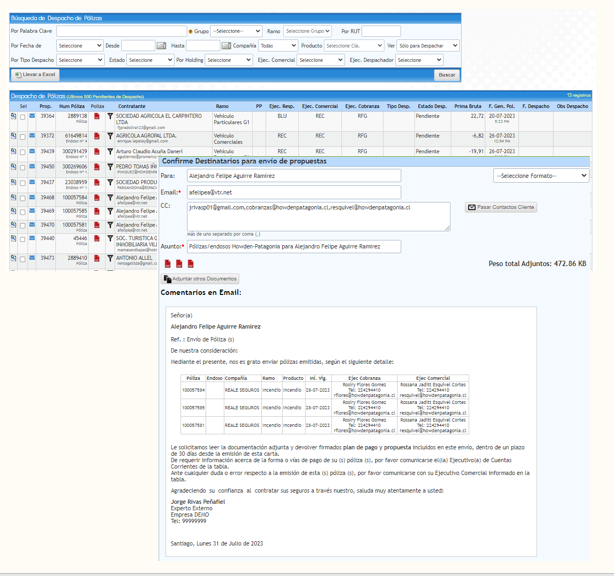Select checkbox for proposal 39450

coord(23,167)
